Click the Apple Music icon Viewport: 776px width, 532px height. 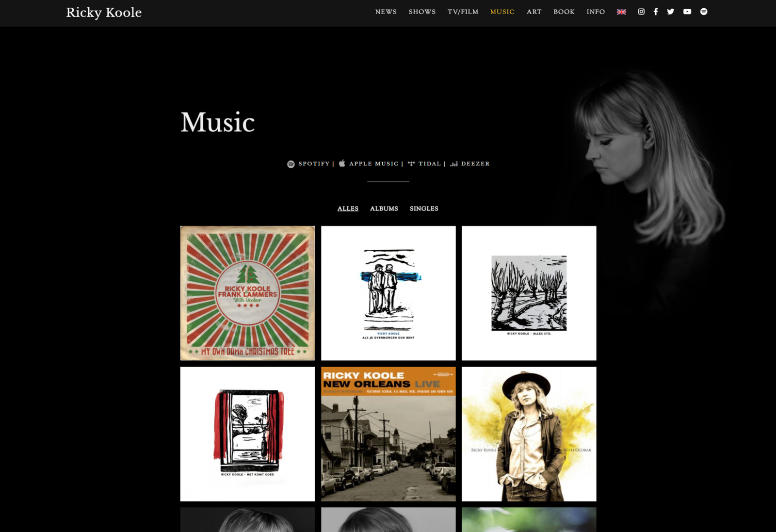(x=342, y=163)
